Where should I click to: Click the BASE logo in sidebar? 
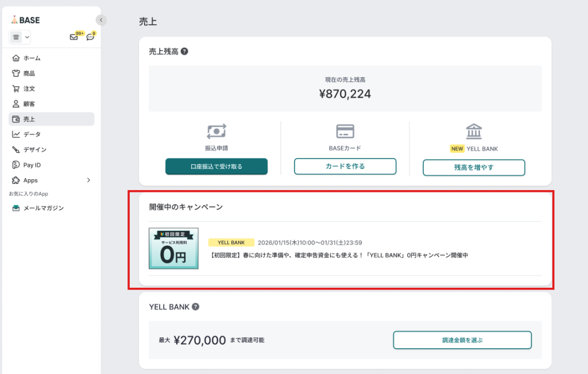25,20
